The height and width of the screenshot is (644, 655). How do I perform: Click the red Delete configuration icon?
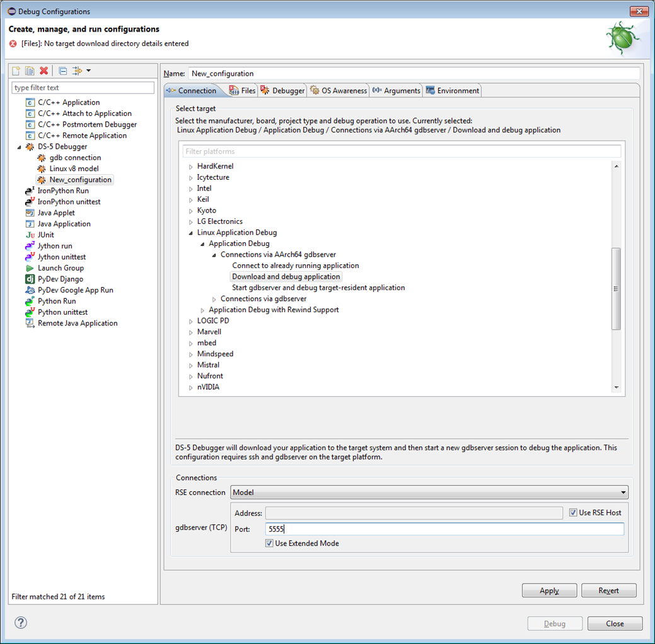43,71
